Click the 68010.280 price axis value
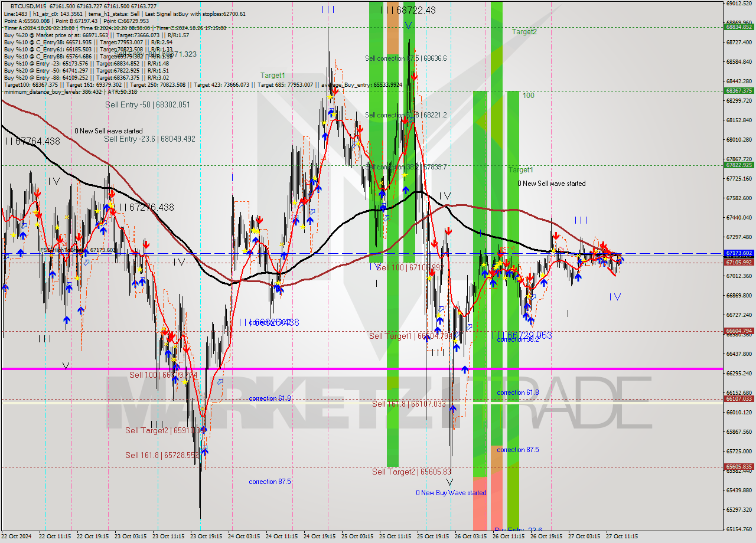The image size is (756, 543). tap(739, 139)
